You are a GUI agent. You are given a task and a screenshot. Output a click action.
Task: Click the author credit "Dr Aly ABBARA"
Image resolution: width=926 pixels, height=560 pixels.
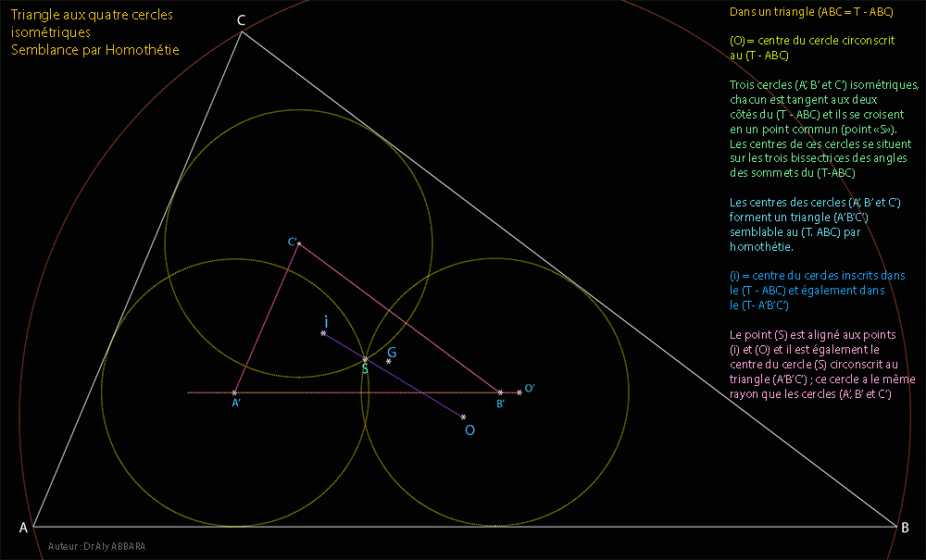tap(97, 547)
